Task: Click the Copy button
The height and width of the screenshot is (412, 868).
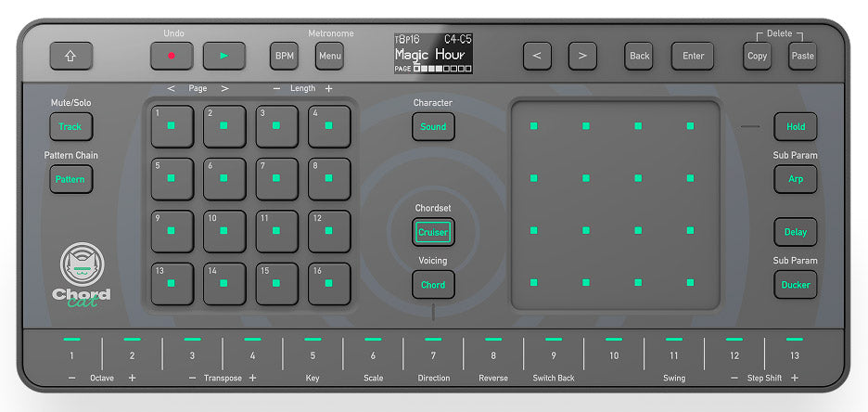Action: [x=757, y=56]
